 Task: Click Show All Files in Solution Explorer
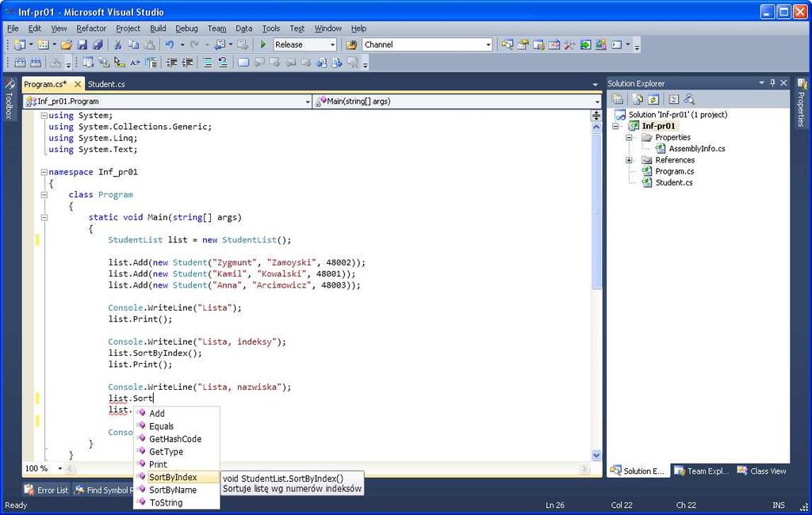(x=638, y=99)
